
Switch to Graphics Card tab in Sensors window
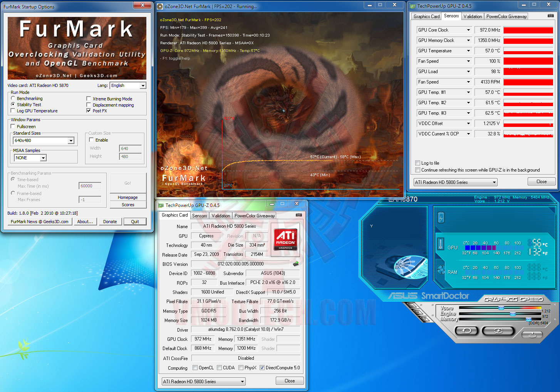(426, 17)
